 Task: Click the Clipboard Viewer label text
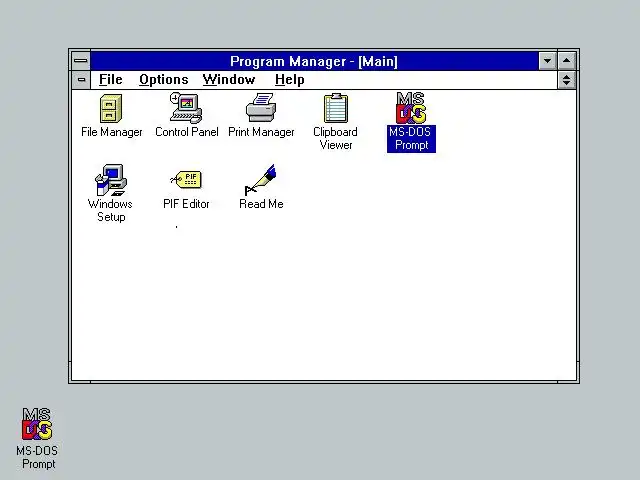pos(336,138)
